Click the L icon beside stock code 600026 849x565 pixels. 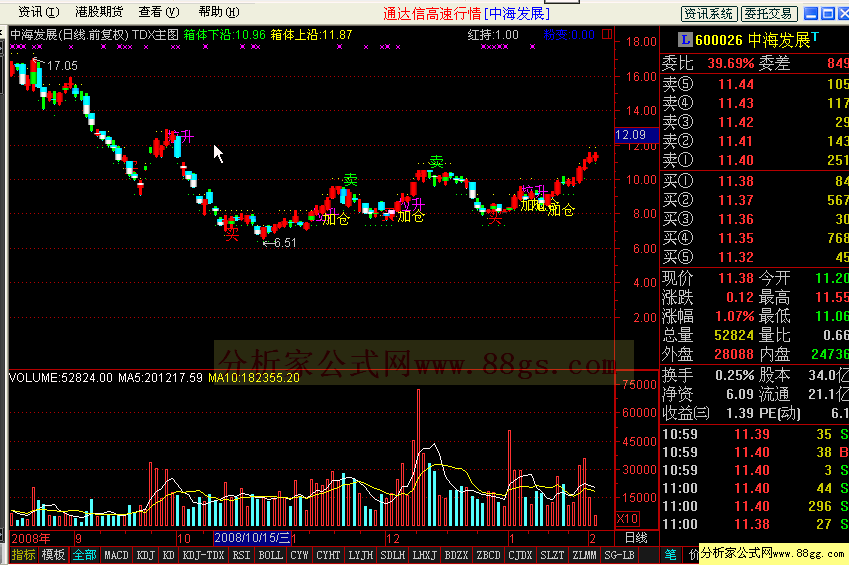point(685,40)
